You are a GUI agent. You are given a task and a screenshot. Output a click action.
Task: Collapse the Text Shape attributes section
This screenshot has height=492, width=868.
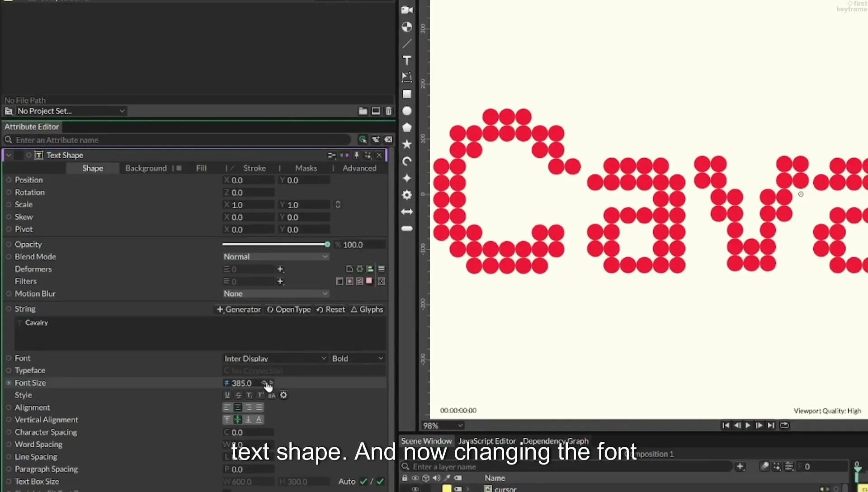pos(9,155)
